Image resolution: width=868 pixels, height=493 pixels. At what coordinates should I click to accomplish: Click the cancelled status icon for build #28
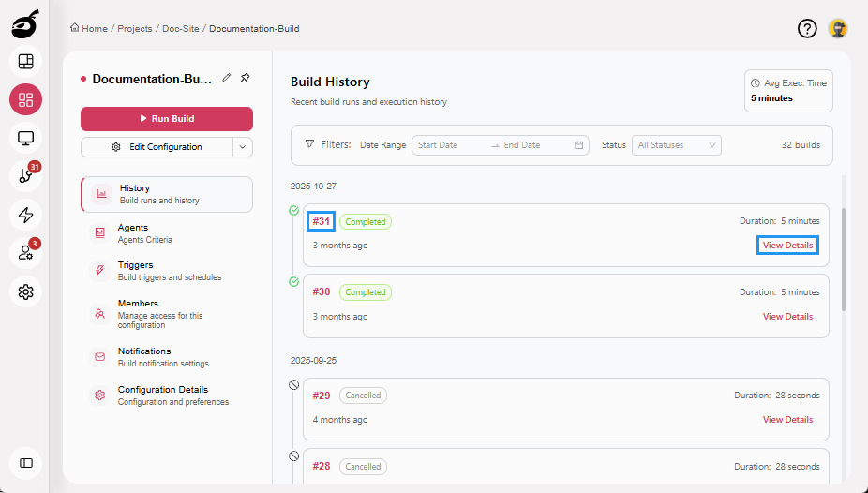[294, 456]
